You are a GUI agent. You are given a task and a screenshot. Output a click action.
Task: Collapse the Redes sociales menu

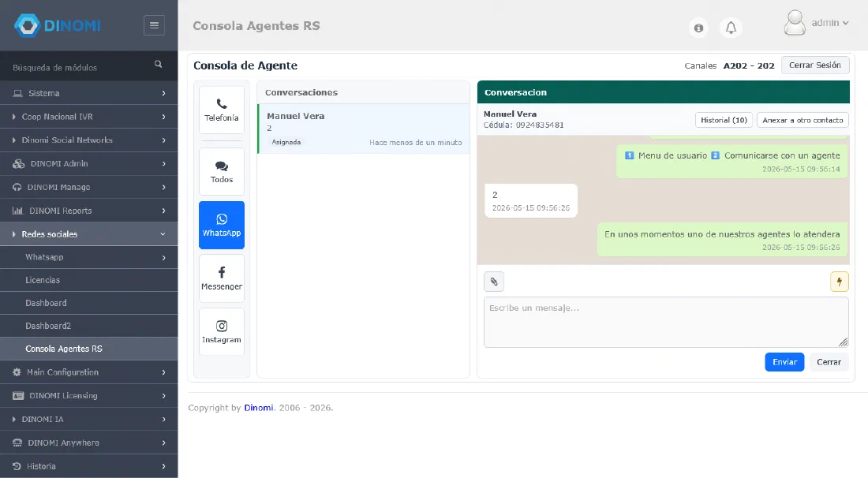click(x=88, y=234)
